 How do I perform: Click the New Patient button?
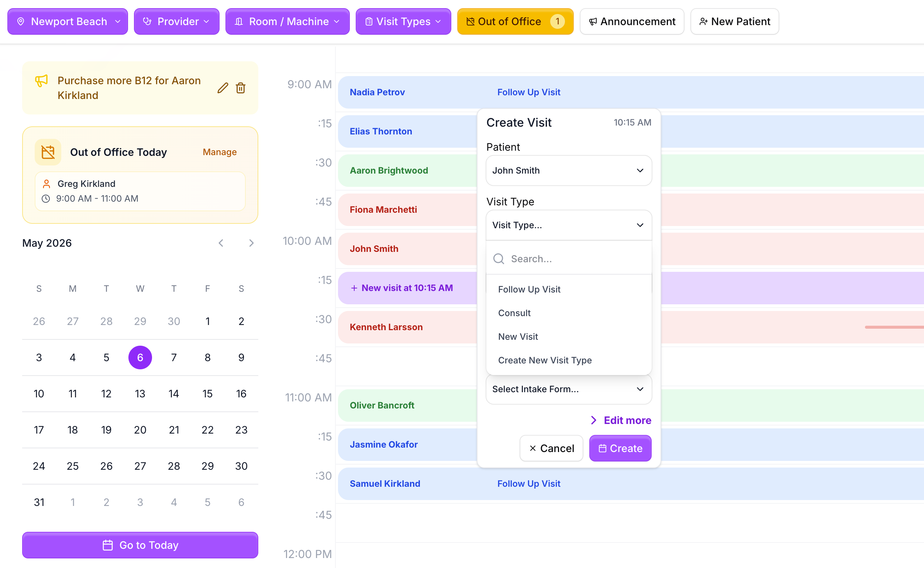(735, 21)
